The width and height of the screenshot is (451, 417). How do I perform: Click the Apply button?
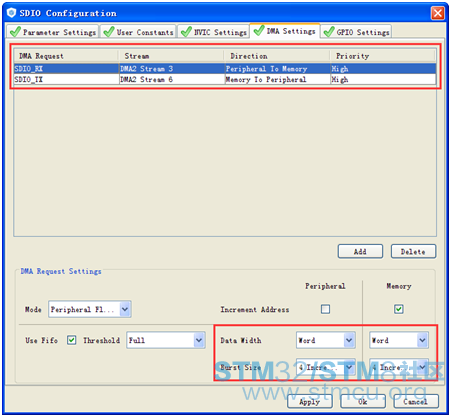[x=310, y=401]
